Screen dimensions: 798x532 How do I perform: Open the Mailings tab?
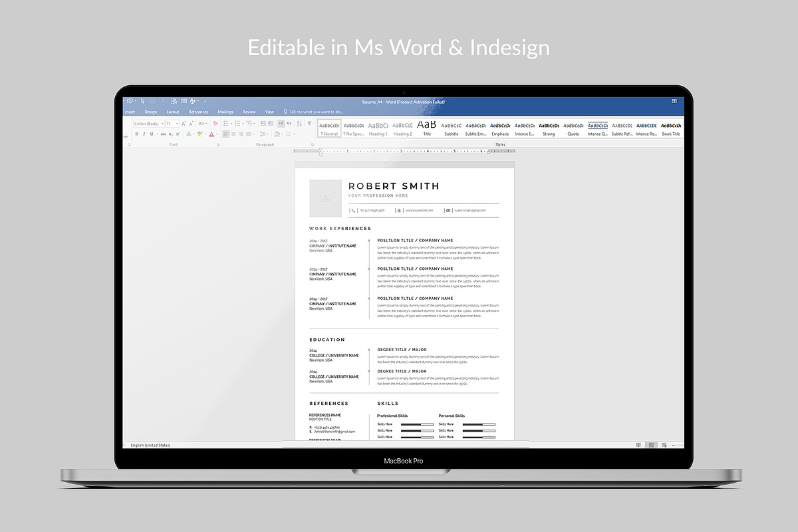tap(225, 112)
